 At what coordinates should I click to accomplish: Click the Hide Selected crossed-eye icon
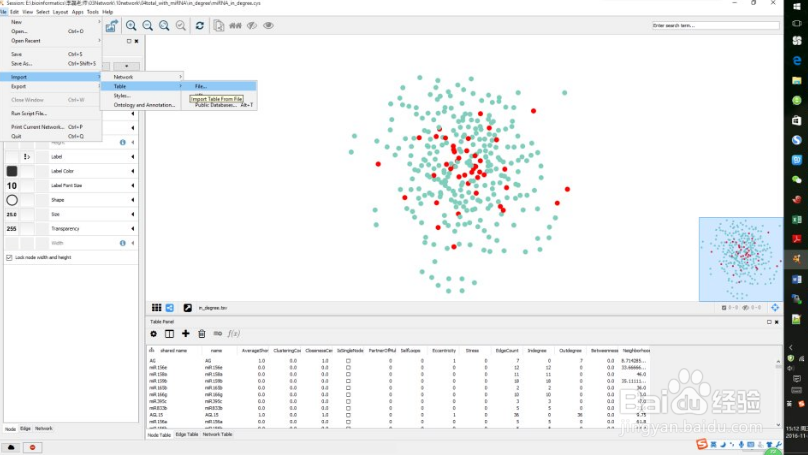click(x=251, y=25)
